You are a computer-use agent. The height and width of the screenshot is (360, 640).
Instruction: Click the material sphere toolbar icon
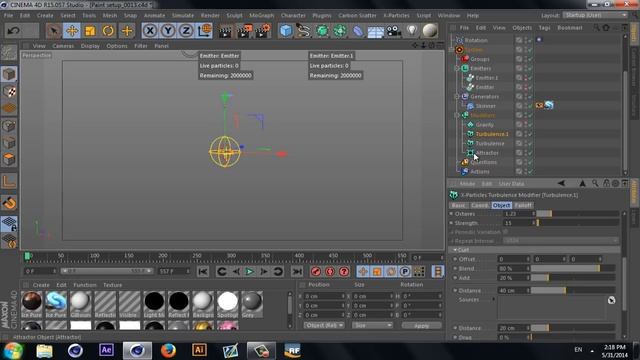(x=430, y=31)
